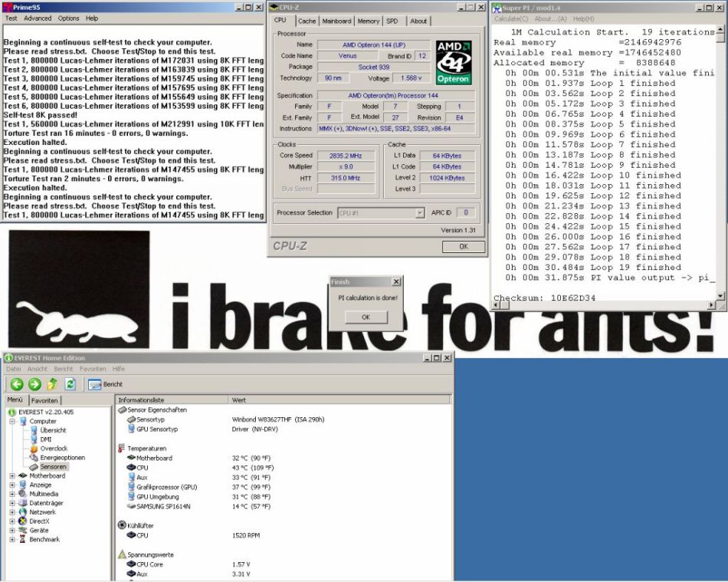Switch to the Favoriten tab in EVEREST
Viewport: 728px width, 582px height.
[x=44, y=400]
